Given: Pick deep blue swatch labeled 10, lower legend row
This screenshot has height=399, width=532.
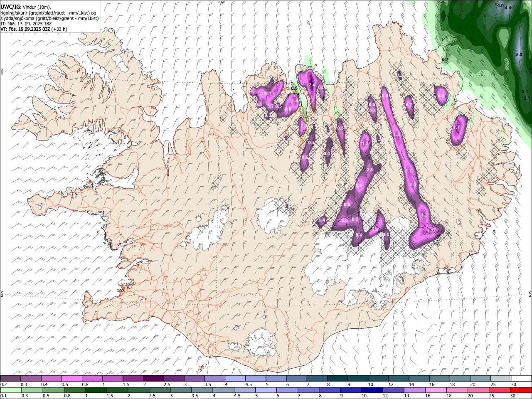Looking at the screenshot, I should (372, 390).
